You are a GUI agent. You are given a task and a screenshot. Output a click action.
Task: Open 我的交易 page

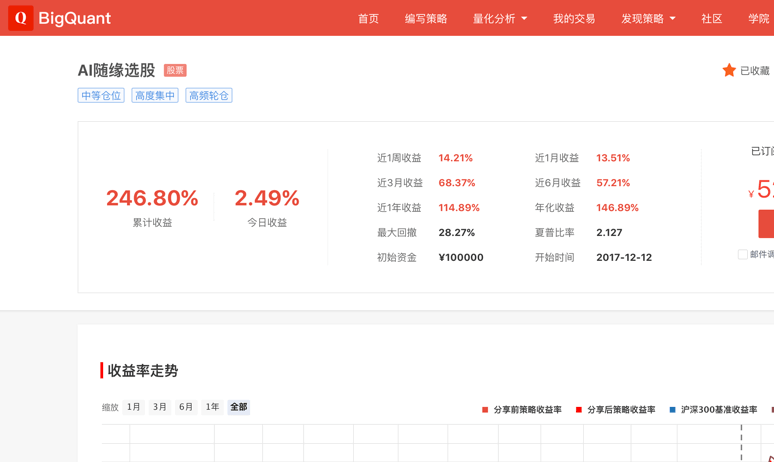pos(574,19)
